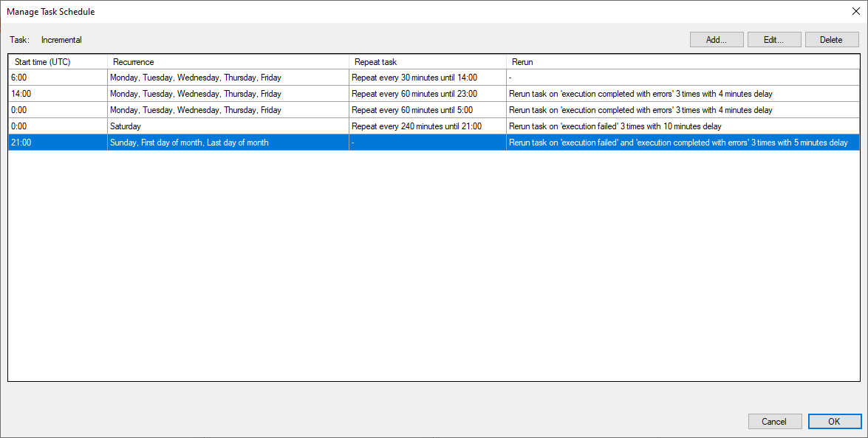This screenshot has width=868, height=438.
Task: Click the dash in the 21:00 row's Repeat task column
Action: point(352,143)
